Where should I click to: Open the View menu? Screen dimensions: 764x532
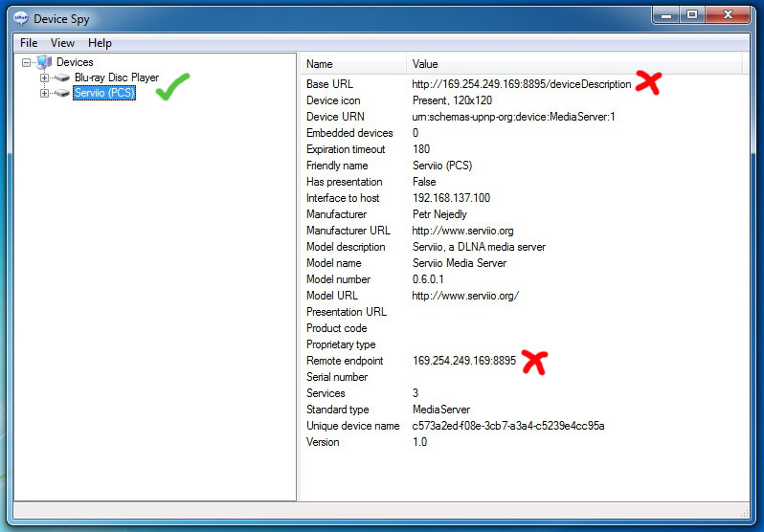point(62,43)
